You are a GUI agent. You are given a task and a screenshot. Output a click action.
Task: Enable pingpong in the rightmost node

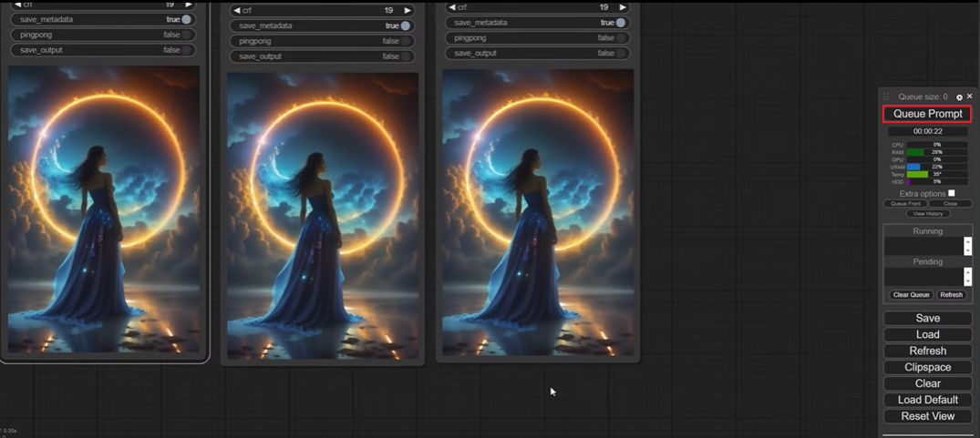pos(620,38)
